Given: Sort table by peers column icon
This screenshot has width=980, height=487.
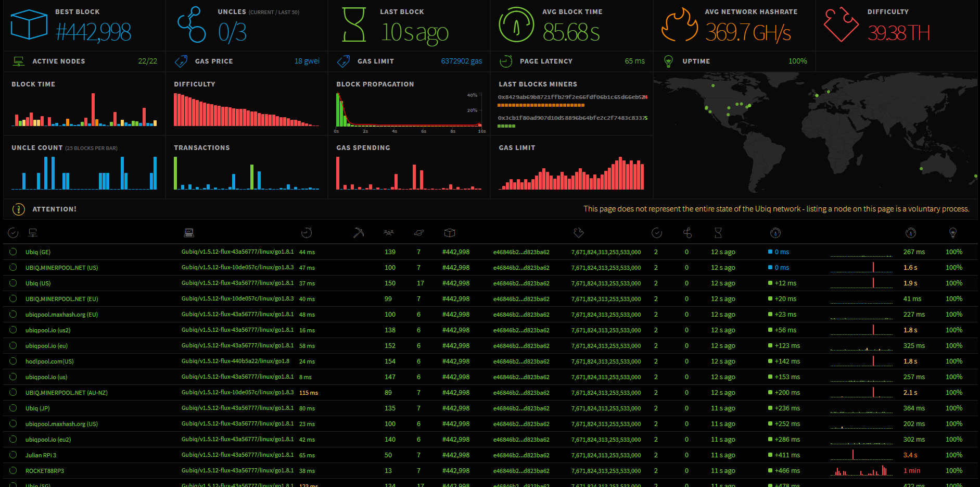Looking at the screenshot, I should point(389,233).
